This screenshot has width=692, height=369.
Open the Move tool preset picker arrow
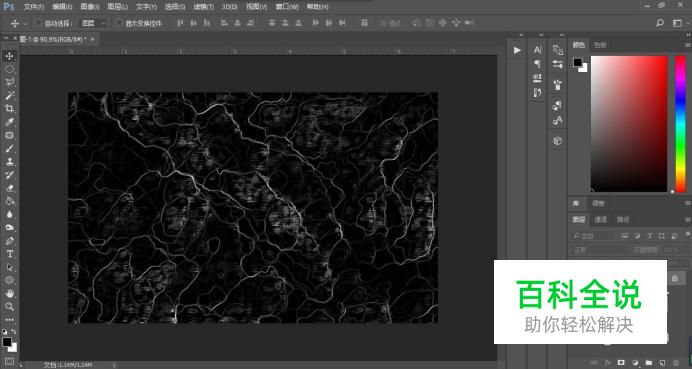pyautogui.click(x=25, y=23)
